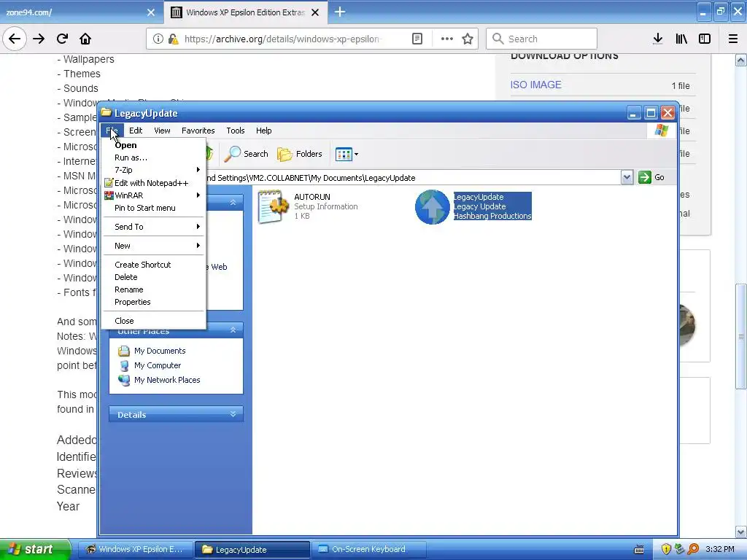Click browser page scrollbar up arrow
This screenshot has height=560, width=747.
(x=741, y=60)
